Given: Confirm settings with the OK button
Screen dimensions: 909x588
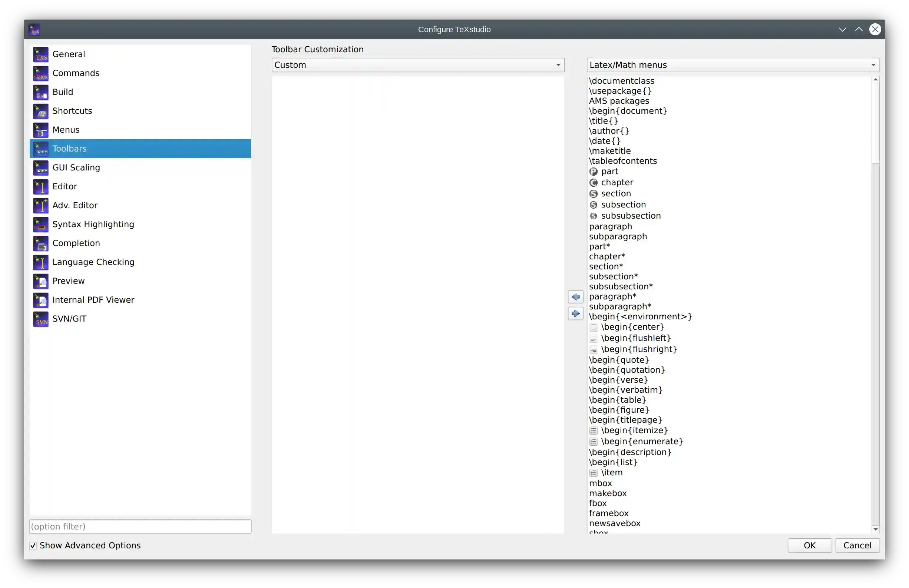Looking at the screenshot, I should pos(809,545).
